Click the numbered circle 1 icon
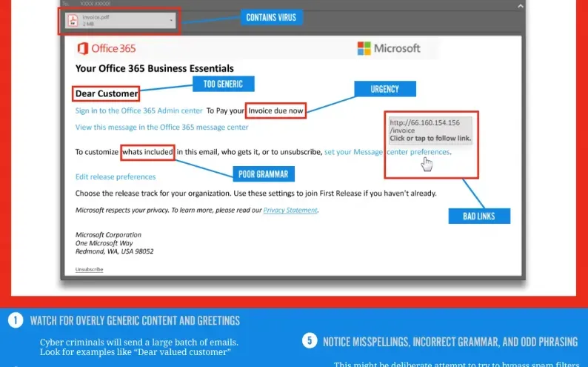Image resolution: width=588 pixels, height=367 pixels. [15, 320]
